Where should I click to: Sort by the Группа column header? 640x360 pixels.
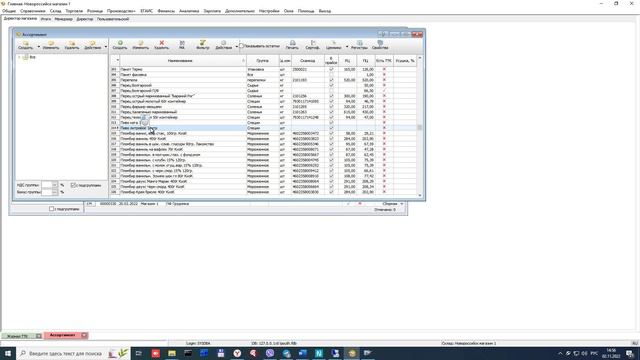262,60
